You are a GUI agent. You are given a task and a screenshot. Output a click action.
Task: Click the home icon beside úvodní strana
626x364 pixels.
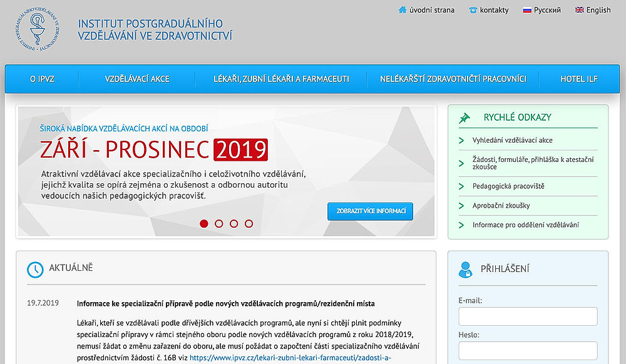point(403,9)
